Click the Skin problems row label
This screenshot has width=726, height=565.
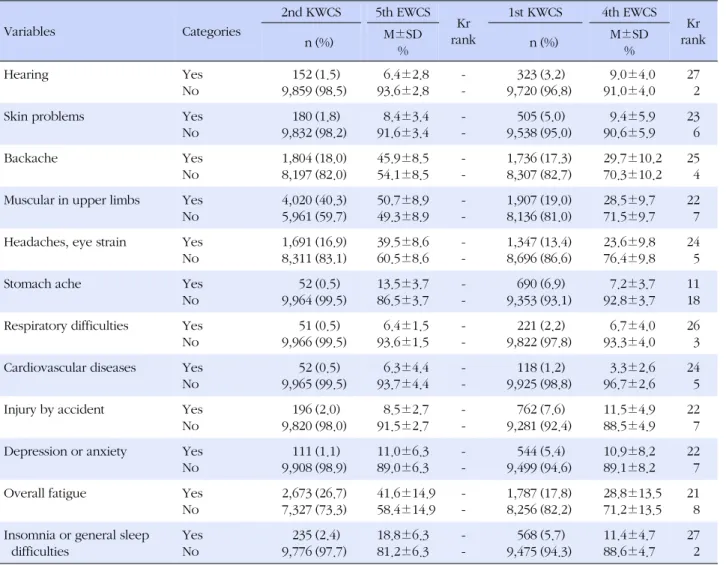click(44, 116)
